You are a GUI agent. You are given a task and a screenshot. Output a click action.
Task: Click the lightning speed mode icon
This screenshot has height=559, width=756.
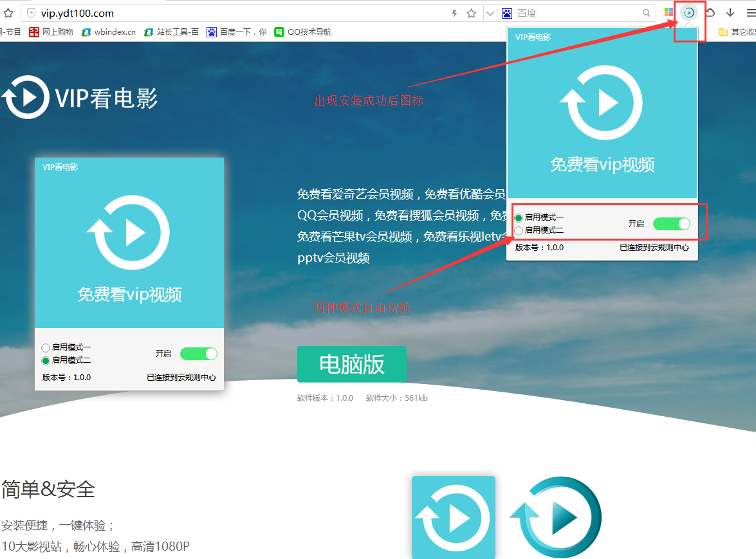pyautogui.click(x=454, y=13)
